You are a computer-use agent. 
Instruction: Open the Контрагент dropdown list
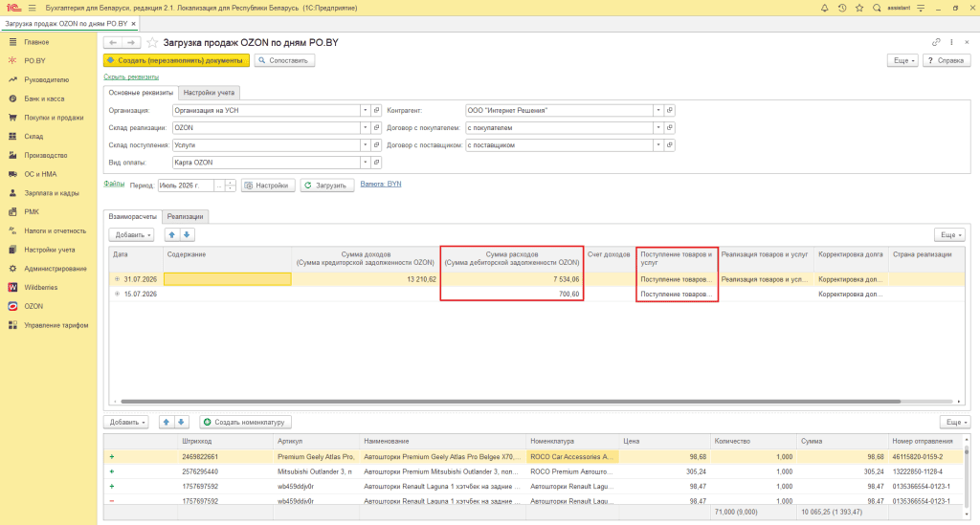658,111
